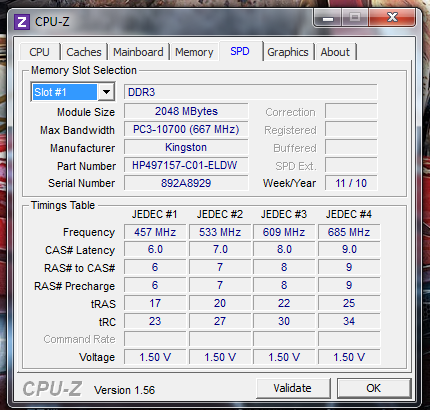Click the PC3-10700 (667 MHz) bandwidth value
The height and width of the screenshot is (412, 430).
186,129
